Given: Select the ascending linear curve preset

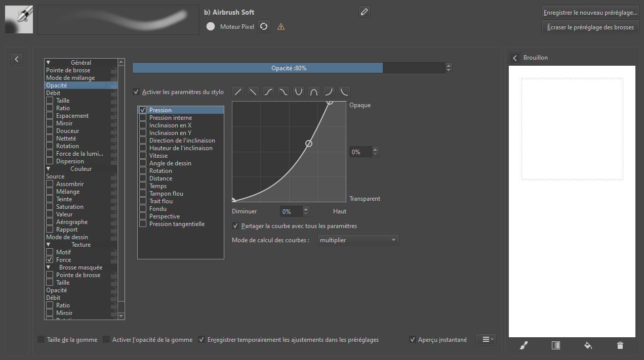Looking at the screenshot, I should tap(237, 92).
